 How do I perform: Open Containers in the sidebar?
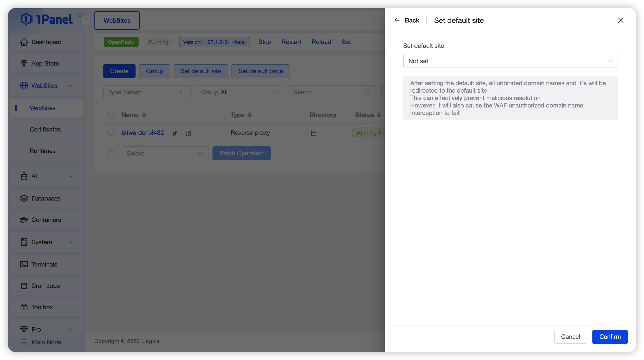(x=46, y=220)
